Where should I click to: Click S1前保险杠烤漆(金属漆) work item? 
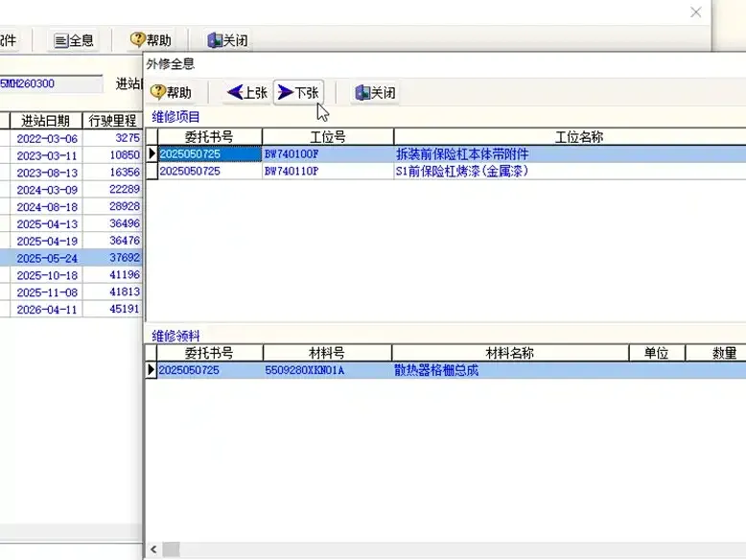coord(462,172)
